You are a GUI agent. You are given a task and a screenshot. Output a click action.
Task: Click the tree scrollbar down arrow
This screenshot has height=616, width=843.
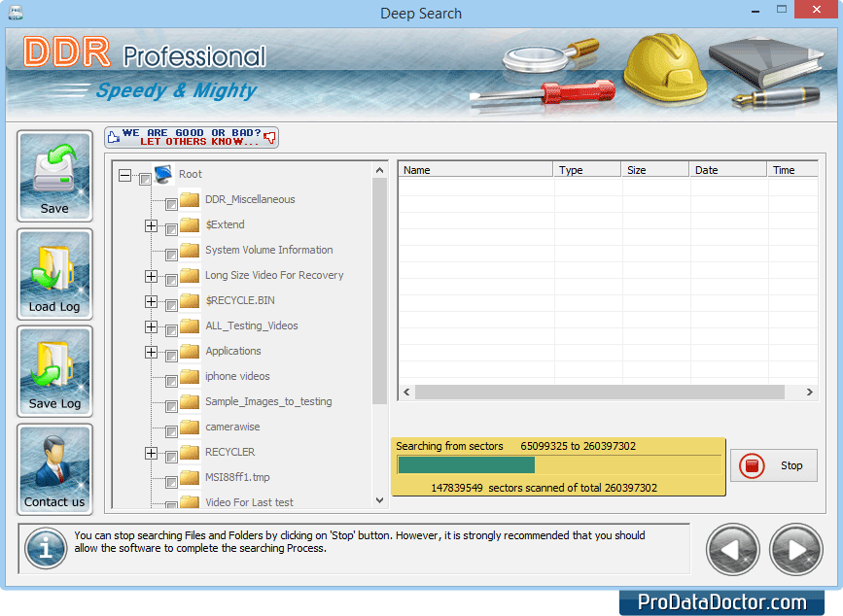click(379, 500)
